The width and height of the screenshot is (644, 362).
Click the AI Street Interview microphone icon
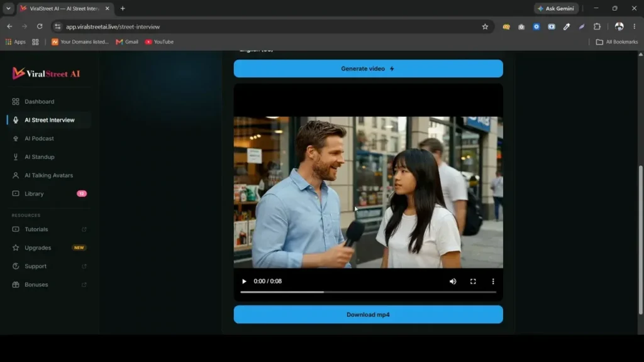point(16,120)
